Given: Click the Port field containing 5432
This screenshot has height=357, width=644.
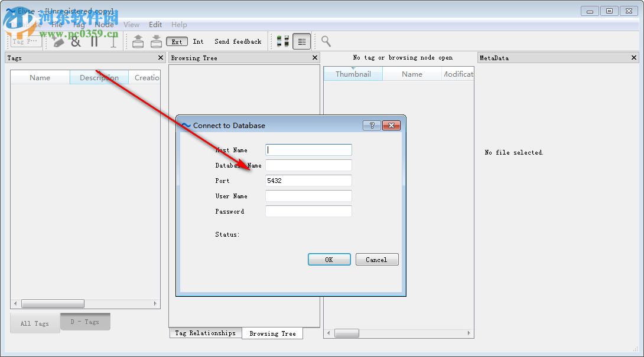Looking at the screenshot, I should pos(308,181).
